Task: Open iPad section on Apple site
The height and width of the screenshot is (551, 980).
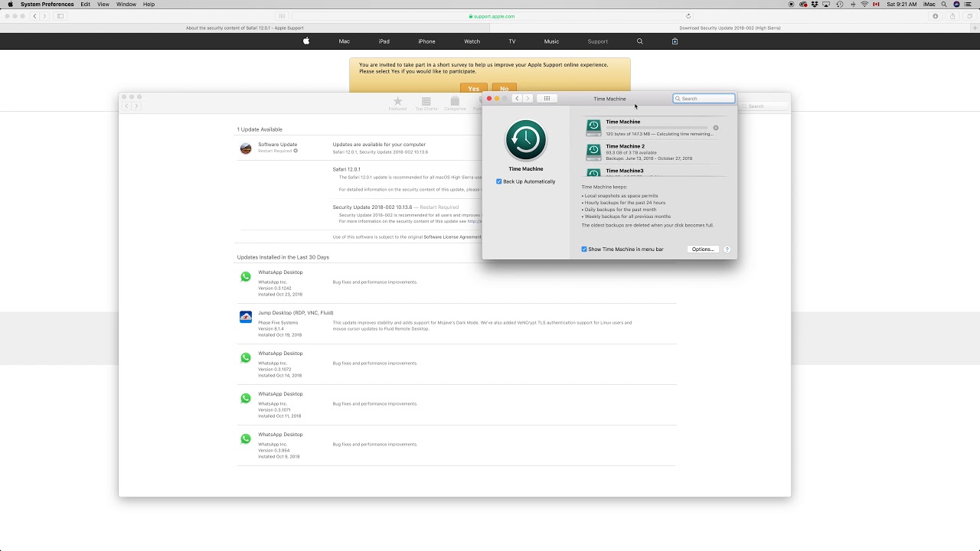Action: 384,41
